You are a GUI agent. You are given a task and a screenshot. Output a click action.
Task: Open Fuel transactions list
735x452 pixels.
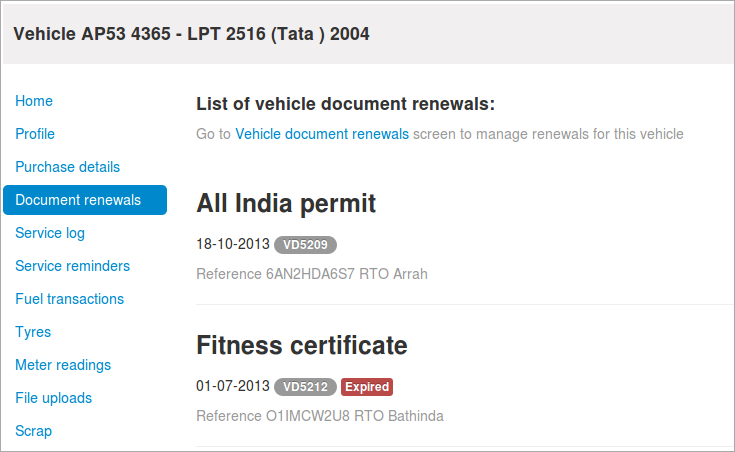pos(69,299)
